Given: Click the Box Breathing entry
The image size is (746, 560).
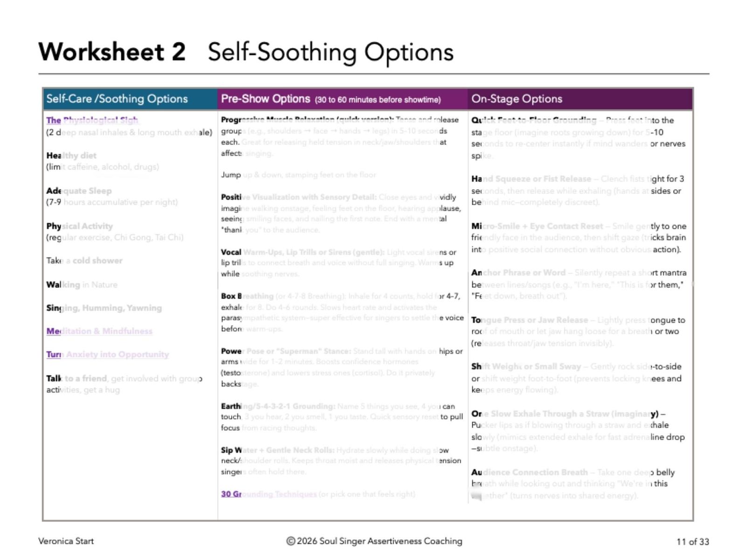Looking at the screenshot, I should tap(247, 296).
